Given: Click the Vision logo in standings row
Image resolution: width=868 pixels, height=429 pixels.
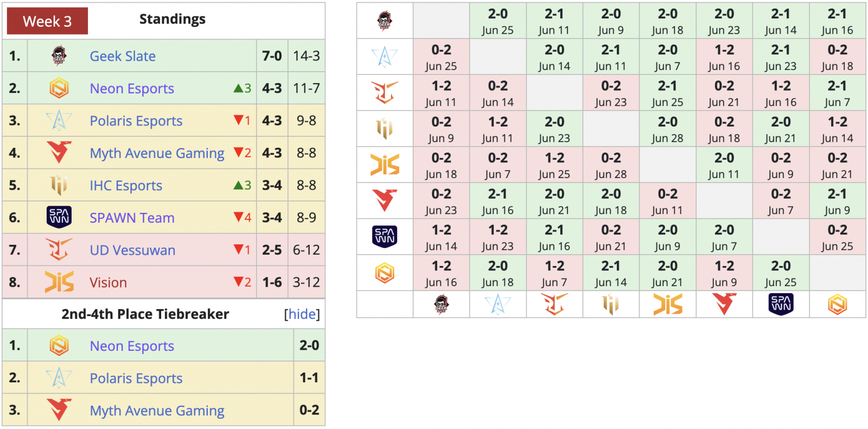Looking at the screenshot, I should coord(59,282).
